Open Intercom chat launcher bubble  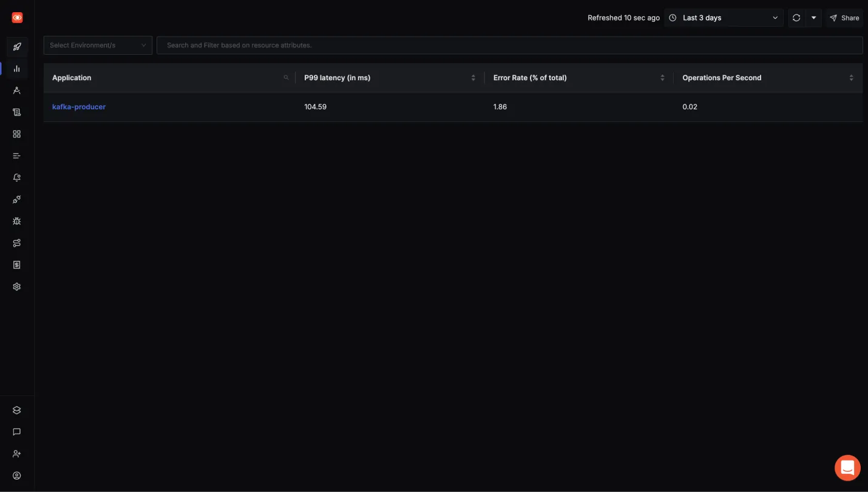pos(847,468)
